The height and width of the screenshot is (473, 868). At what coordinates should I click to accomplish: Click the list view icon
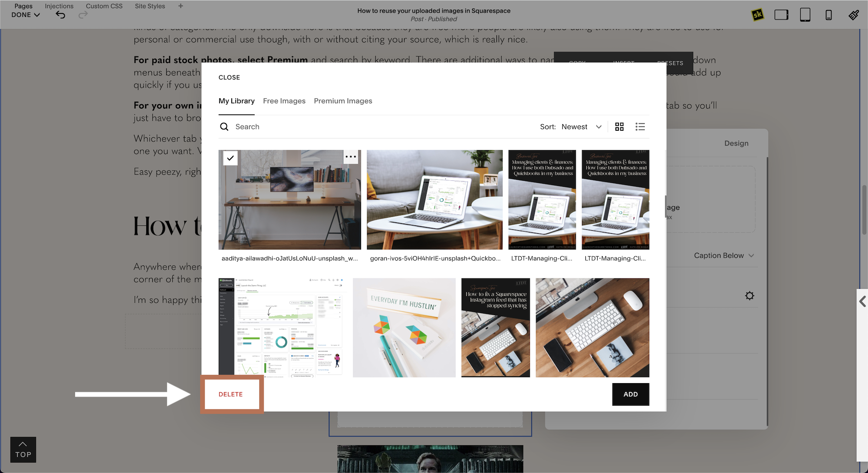point(640,126)
